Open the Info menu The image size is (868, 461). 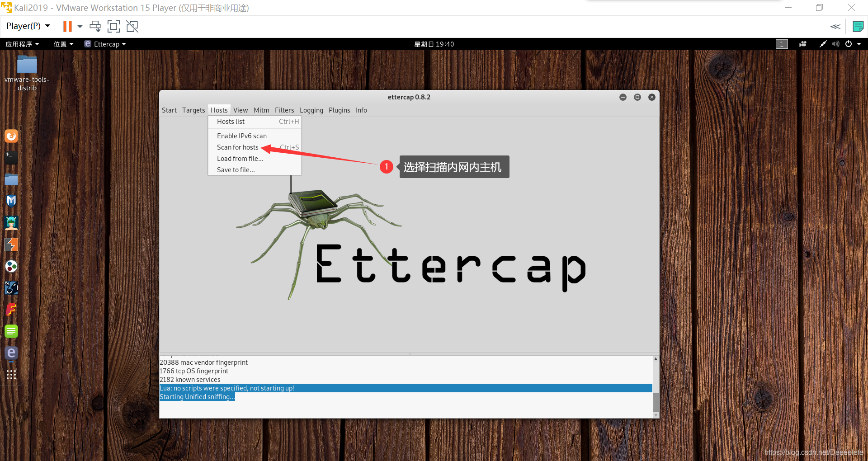tap(361, 110)
